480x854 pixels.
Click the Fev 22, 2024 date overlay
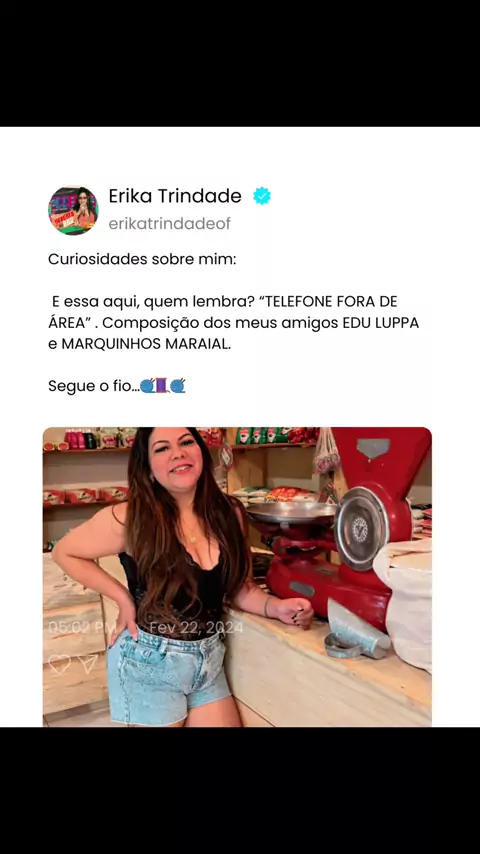pyautogui.click(x=196, y=627)
